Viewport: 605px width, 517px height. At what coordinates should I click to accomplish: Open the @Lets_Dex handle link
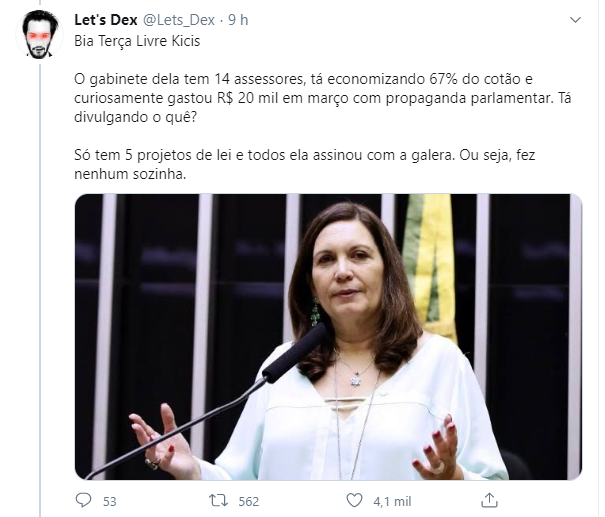pyautogui.click(x=179, y=20)
